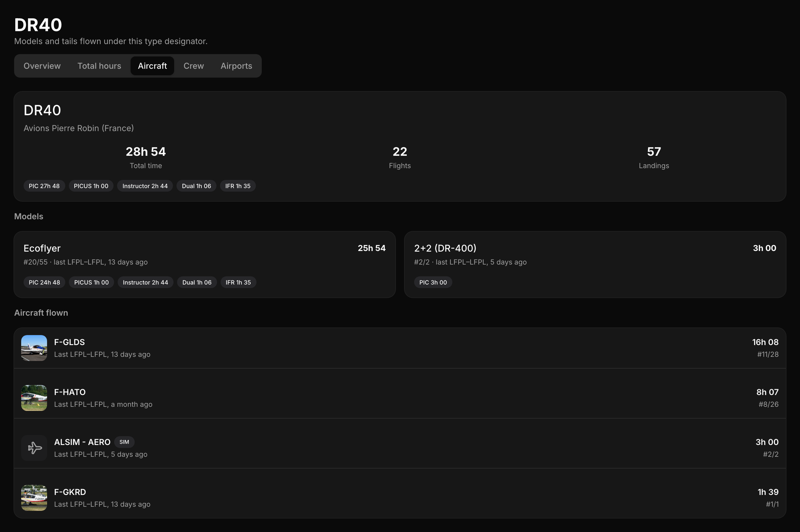Image resolution: width=800 pixels, height=532 pixels.
Task: Click the Instructor 2h 44 chip in Ecoflyer card
Action: pyautogui.click(x=145, y=282)
